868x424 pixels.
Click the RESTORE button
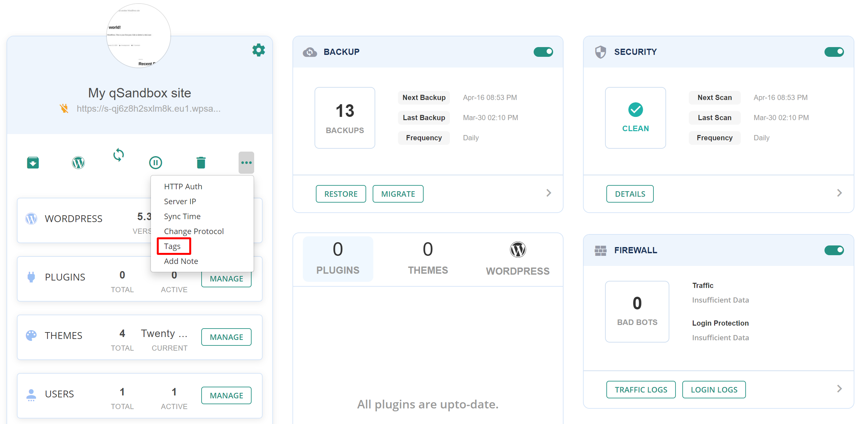pyautogui.click(x=341, y=194)
